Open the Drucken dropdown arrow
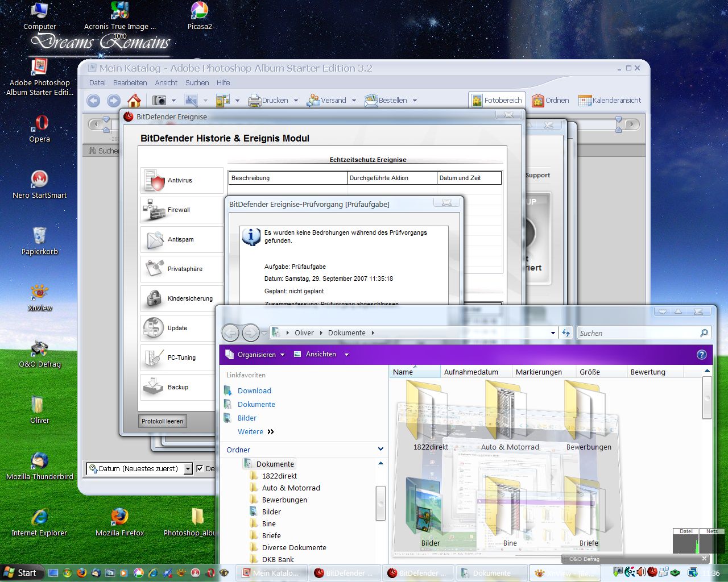This screenshot has width=728, height=582. pyautogui.click(x=296, y=101)
